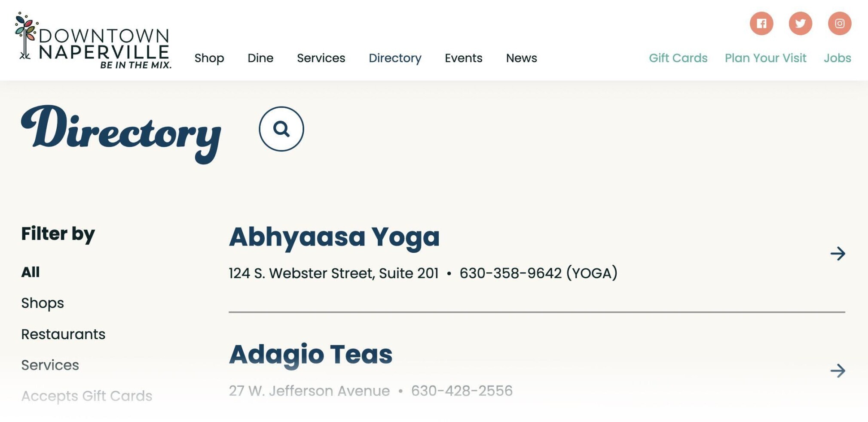The height and width of the screenshot is (422, 868).
Task: Open the News navigation link
Action: click(521, 58)
